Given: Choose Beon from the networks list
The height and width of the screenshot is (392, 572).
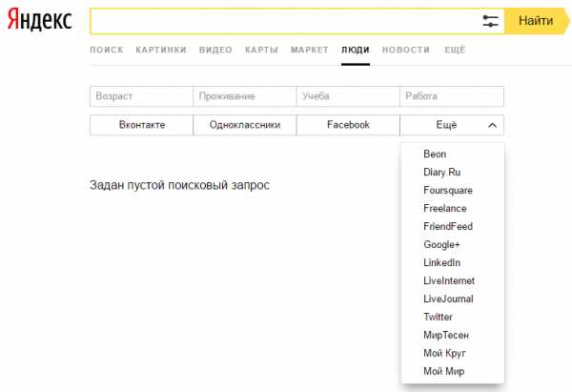Looking at the screenshot, I should 435,154.
